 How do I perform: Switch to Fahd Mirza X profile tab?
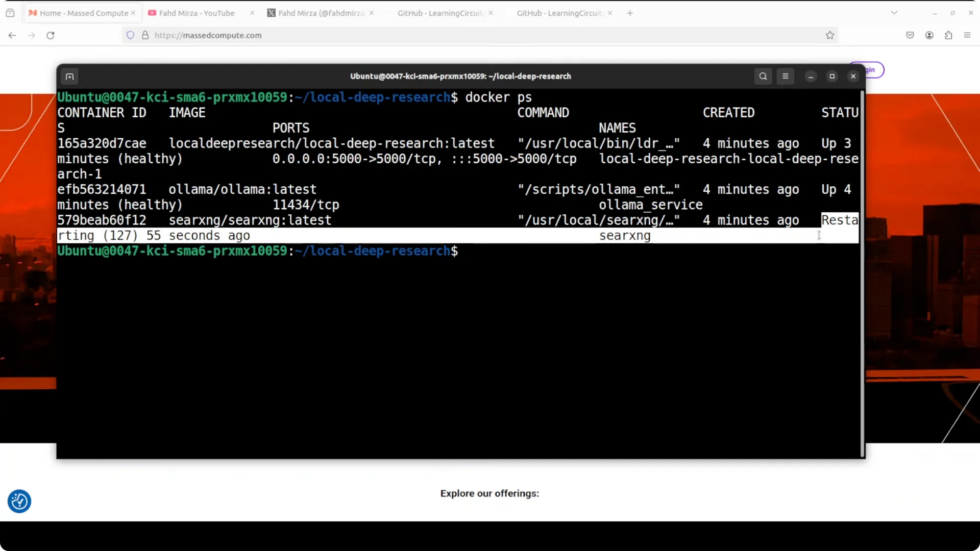(x=321, y=13)
